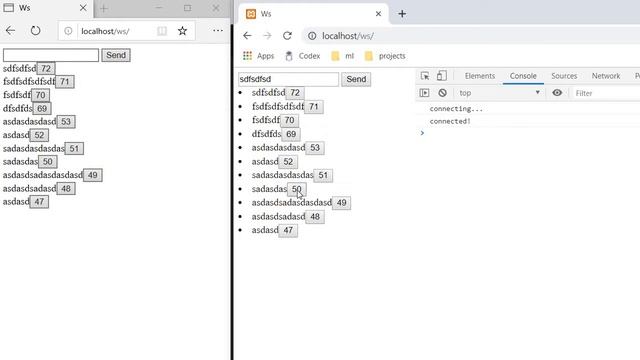Viewport: 640px width, 360px height.
Task: Click button 52 in the Chrome list
Action: click(x=288, y=162)
